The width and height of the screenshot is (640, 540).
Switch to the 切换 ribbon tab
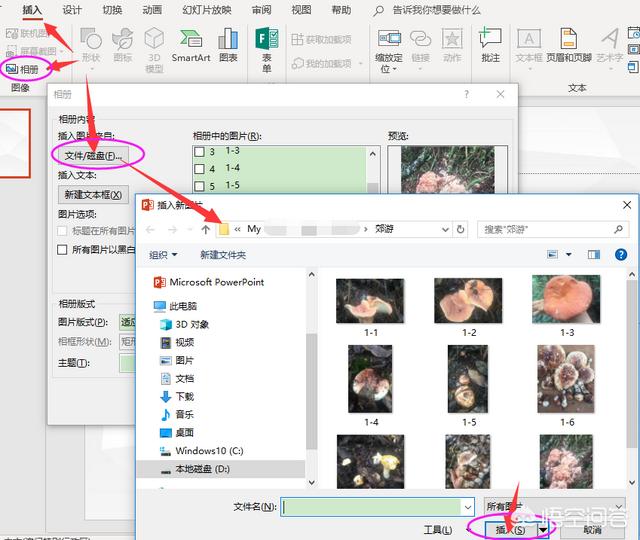tap(112, 10)
